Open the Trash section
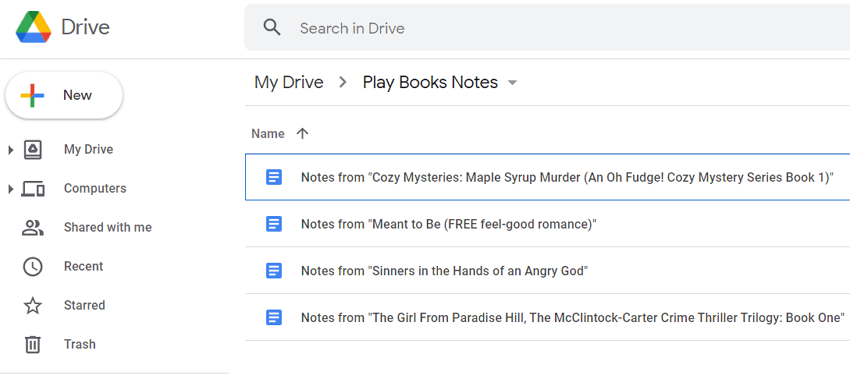Screen dimensions: 850x386 [x=80, y=344]
